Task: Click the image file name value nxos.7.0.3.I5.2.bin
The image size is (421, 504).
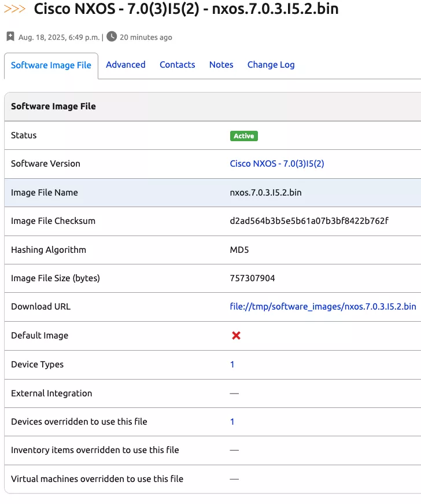Action: (x=265, y=193)
